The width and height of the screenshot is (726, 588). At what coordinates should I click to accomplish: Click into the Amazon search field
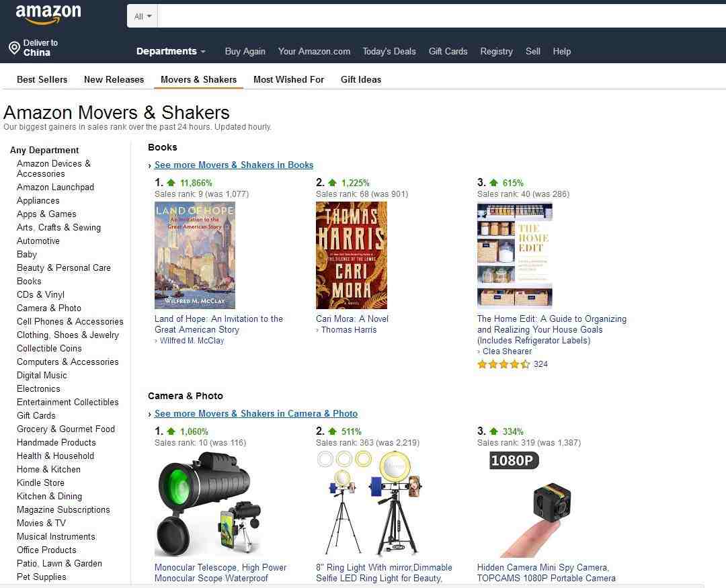pos(442,16)
